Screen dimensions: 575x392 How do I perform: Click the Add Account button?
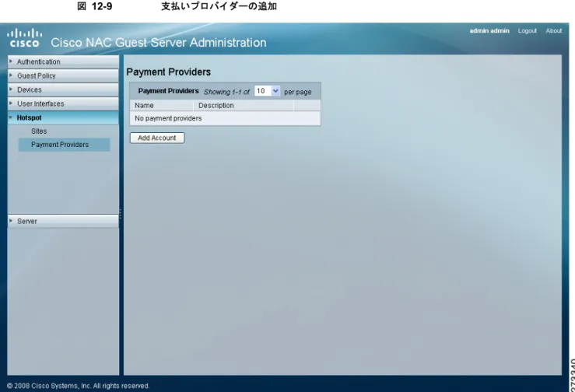pos(157,138)
